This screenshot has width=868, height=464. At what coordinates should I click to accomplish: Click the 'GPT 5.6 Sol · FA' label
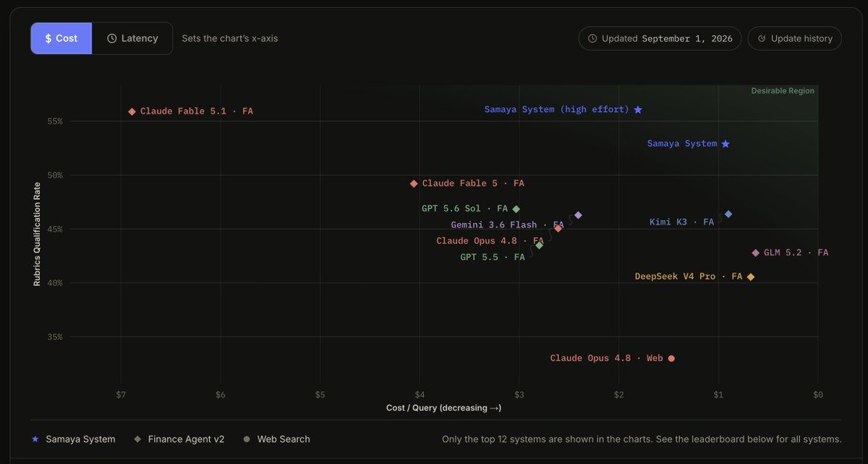[x=465, y=208]
